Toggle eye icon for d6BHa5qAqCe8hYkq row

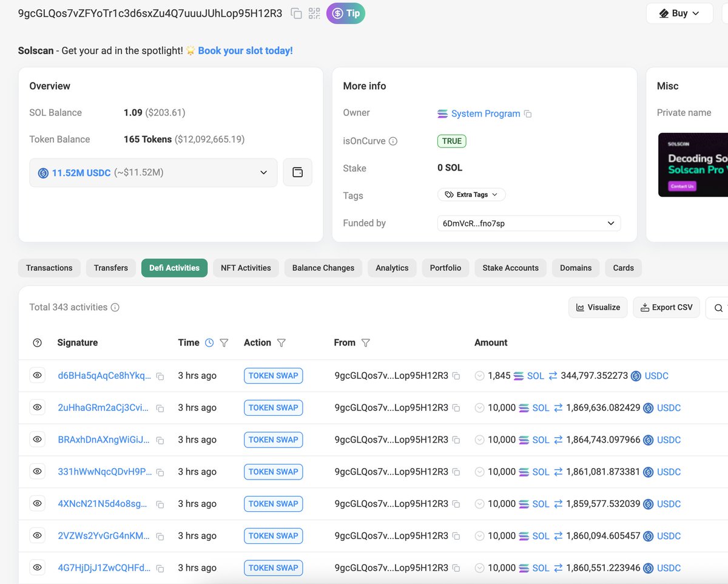[x=37, y=376]
